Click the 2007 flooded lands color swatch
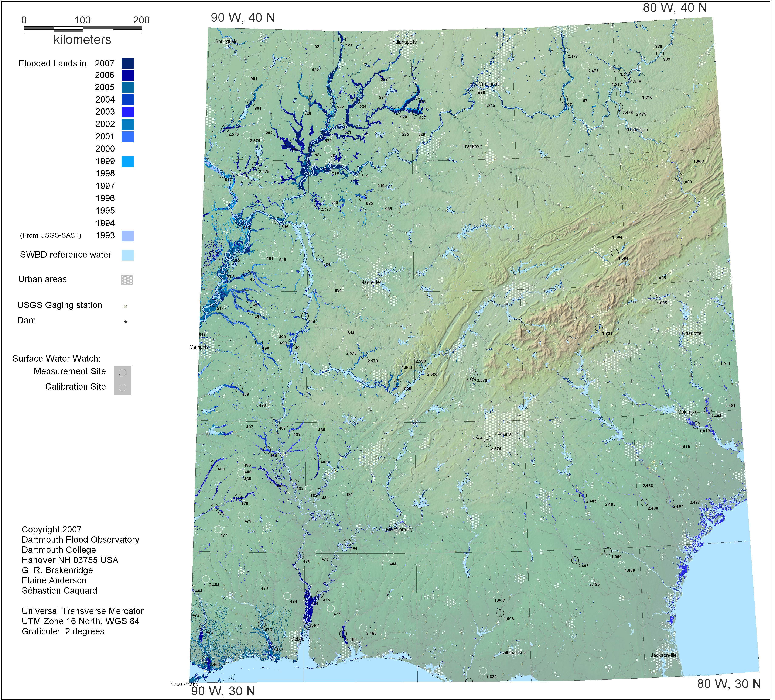Image resolution: width=775 pixels, height=700 pixels. pyautogui.click(x=128, y=63)
